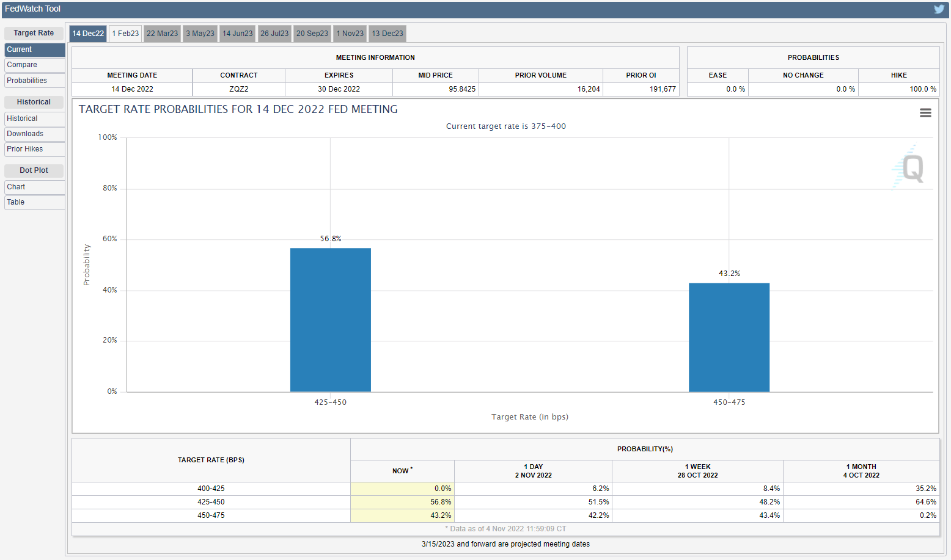
Task: Click the 100.0 % hike probability value
Action: click(x=923, y=89)
